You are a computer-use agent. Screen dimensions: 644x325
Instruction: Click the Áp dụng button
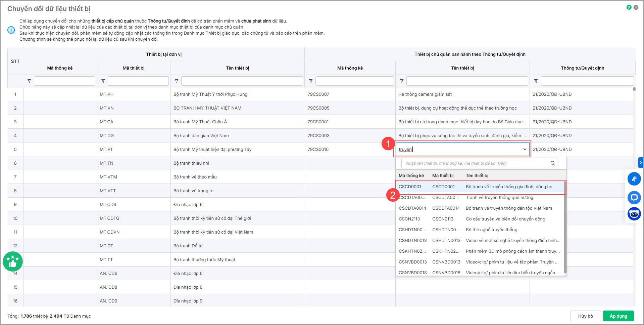[618, 316]
